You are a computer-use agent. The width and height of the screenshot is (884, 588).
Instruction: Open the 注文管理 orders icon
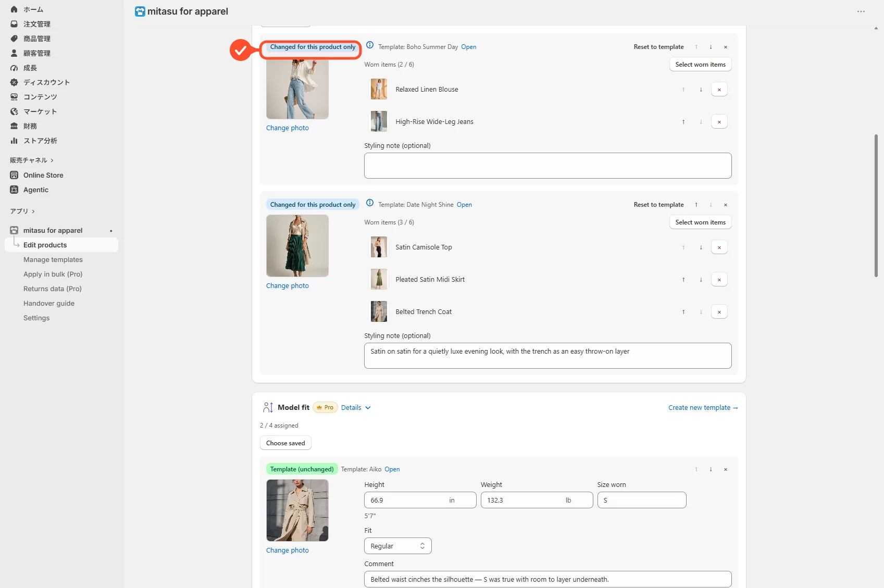tap(14, 24)
